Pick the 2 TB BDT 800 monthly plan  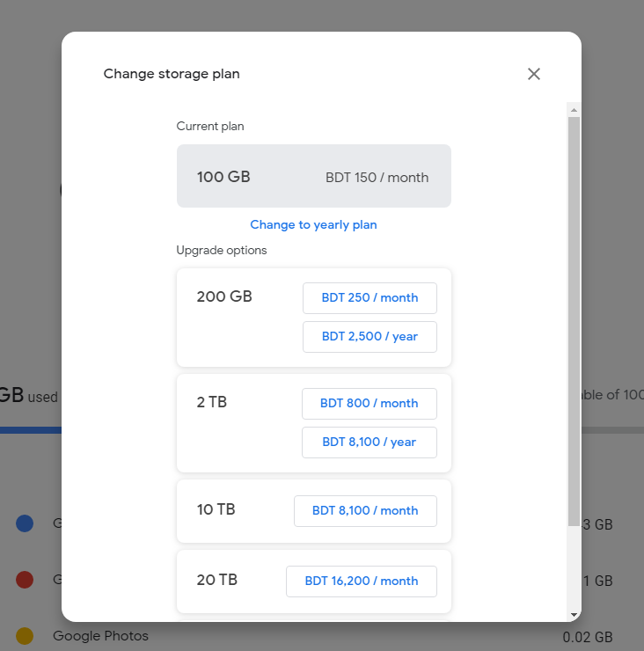[370, 403]
